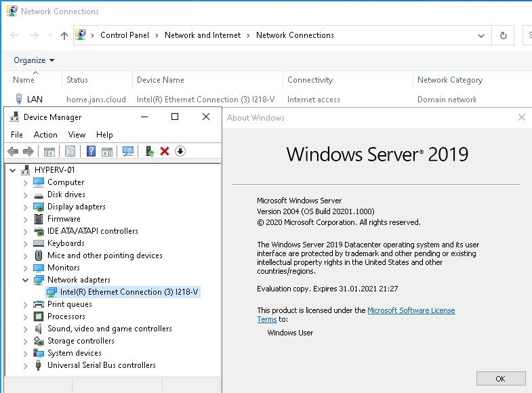Image resolution: width=532 pixels, height=393 pixels.
Task: Click red X Uninstall device icon
Action: click(x=165, y=151)
